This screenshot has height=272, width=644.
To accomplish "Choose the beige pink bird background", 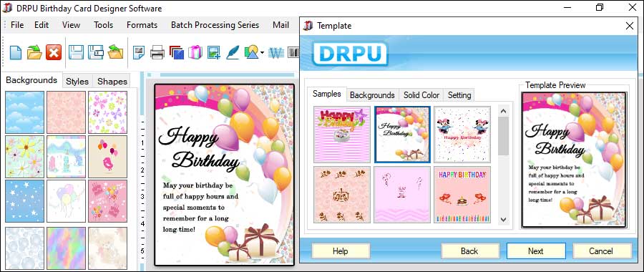I will pyautogui.click(x=107, y=157).
